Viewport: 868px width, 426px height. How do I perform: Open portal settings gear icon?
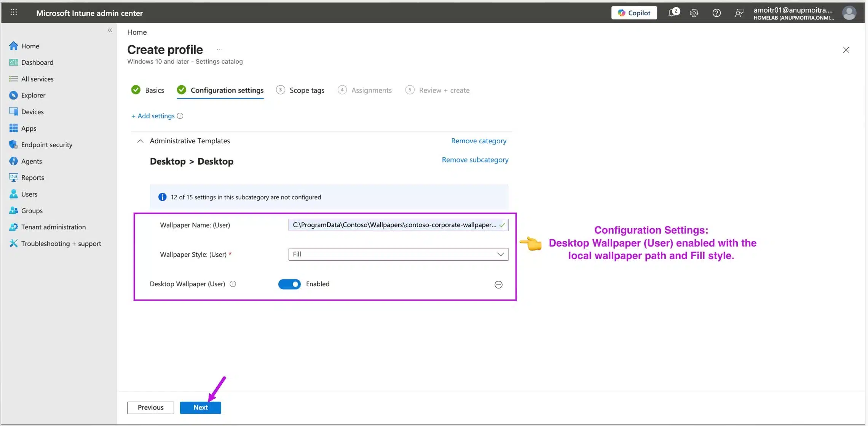coord(694,13)
